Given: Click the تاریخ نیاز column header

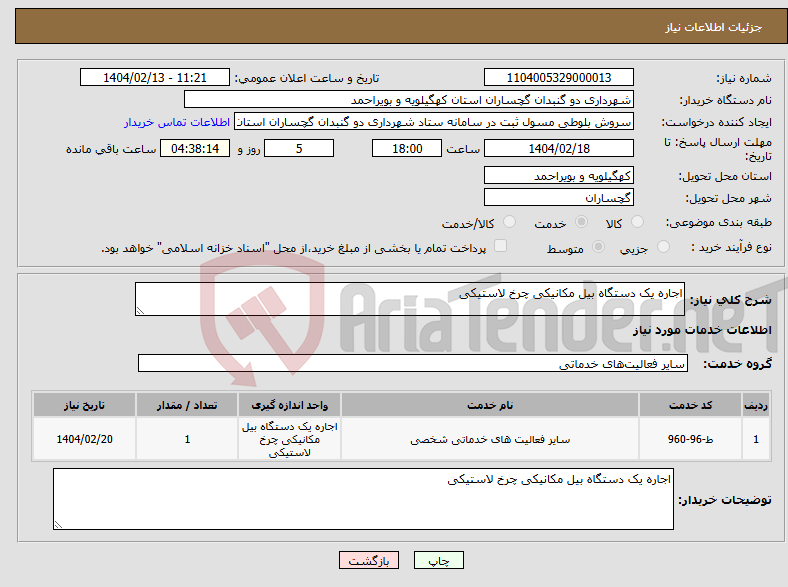Looking at the screenshot, I should point(84,405).
